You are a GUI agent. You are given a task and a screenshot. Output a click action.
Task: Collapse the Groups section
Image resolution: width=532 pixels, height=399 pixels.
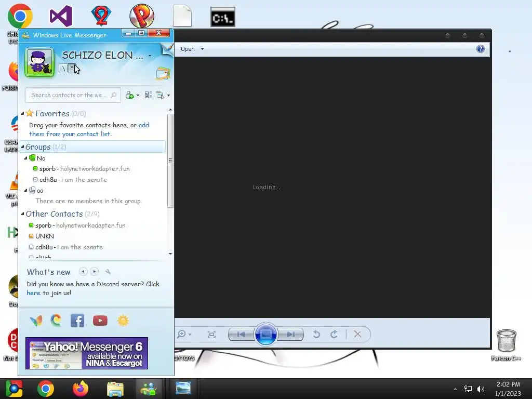[22, 147]
